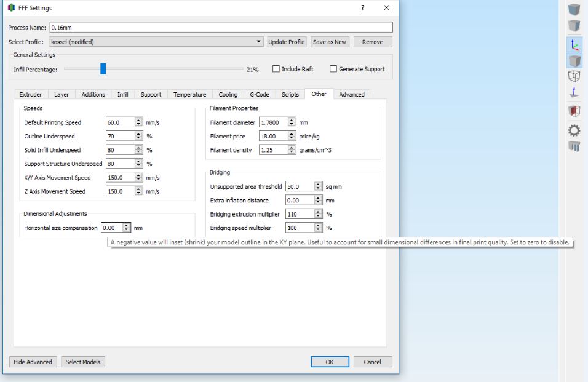Open the red cross-section view icon
588x382 pixels.
573,112
